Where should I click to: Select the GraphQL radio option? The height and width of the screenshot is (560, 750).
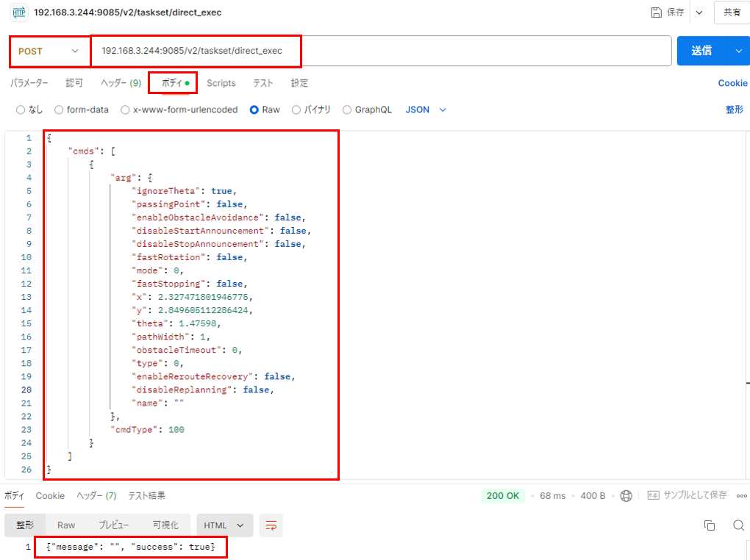tap(347, 110)
